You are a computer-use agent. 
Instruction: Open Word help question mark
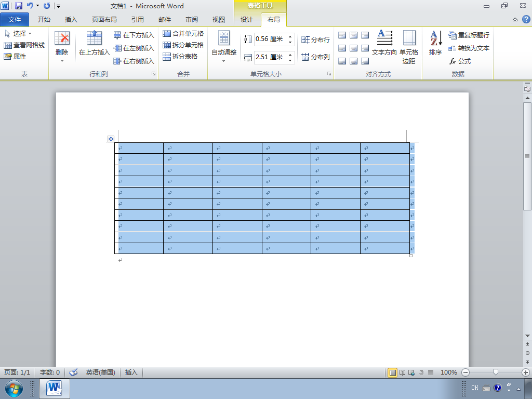[526, 19]
